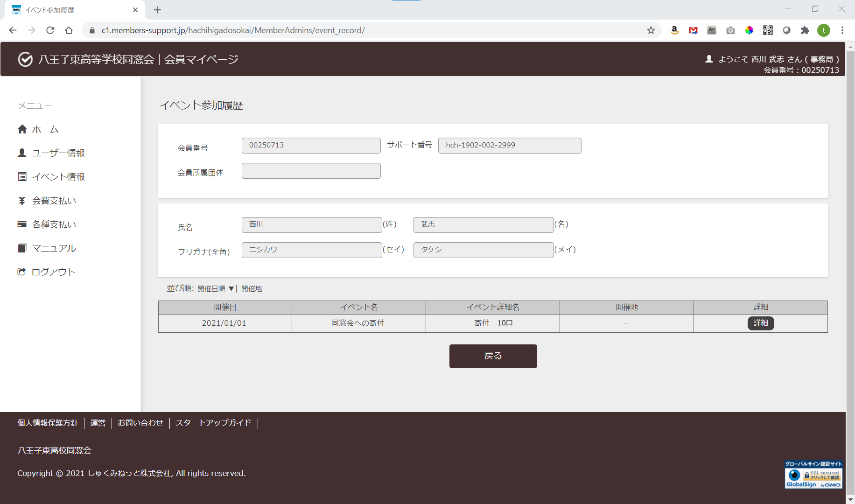This screenshot has height=504, width=855.
Task: Open the マニュアル book icon
Action: point(22,248)
